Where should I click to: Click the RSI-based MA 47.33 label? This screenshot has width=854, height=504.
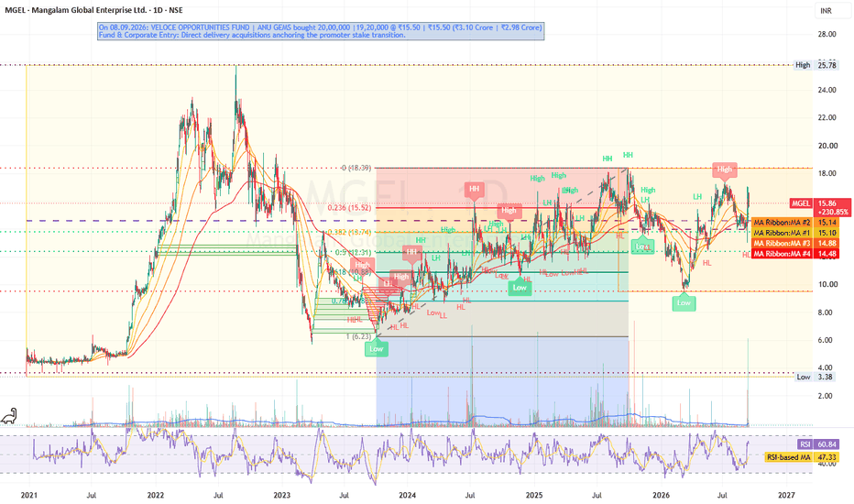coord(802,457)
